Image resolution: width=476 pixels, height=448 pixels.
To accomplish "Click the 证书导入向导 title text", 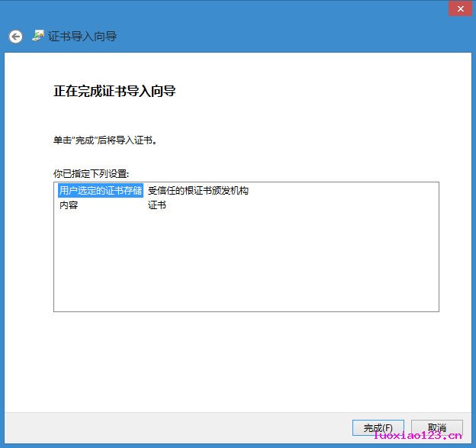I will 82,37.
